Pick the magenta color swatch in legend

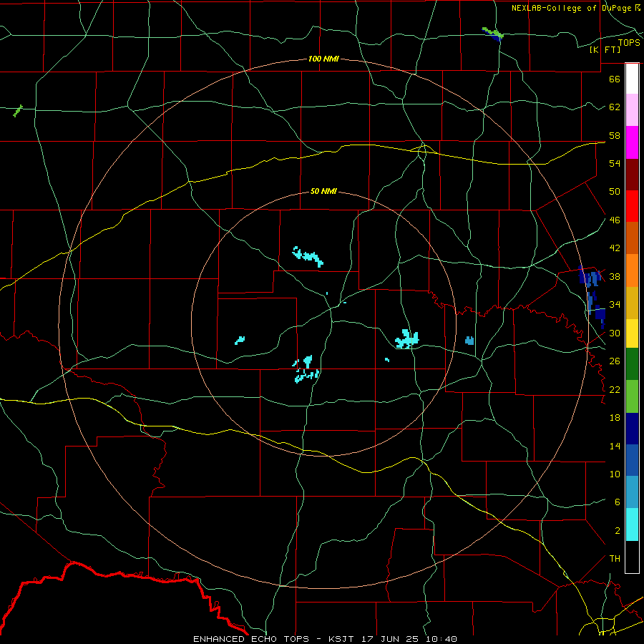coord(632,142)
